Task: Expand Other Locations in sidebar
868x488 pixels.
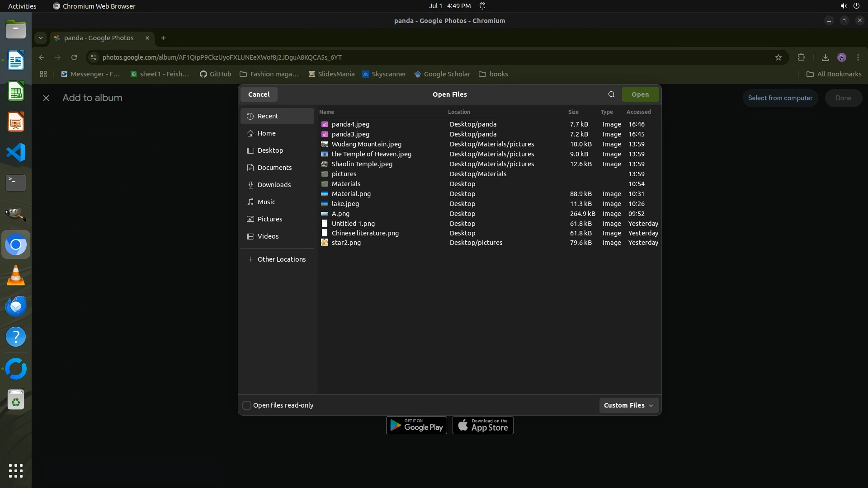Action: (x=281, y=259)
